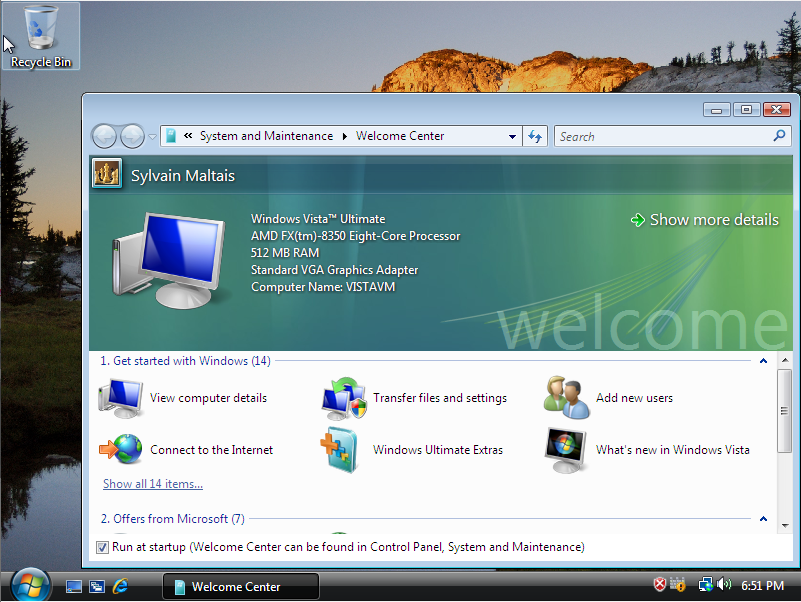Click the green arrow beside Show more details

point(638,220)
